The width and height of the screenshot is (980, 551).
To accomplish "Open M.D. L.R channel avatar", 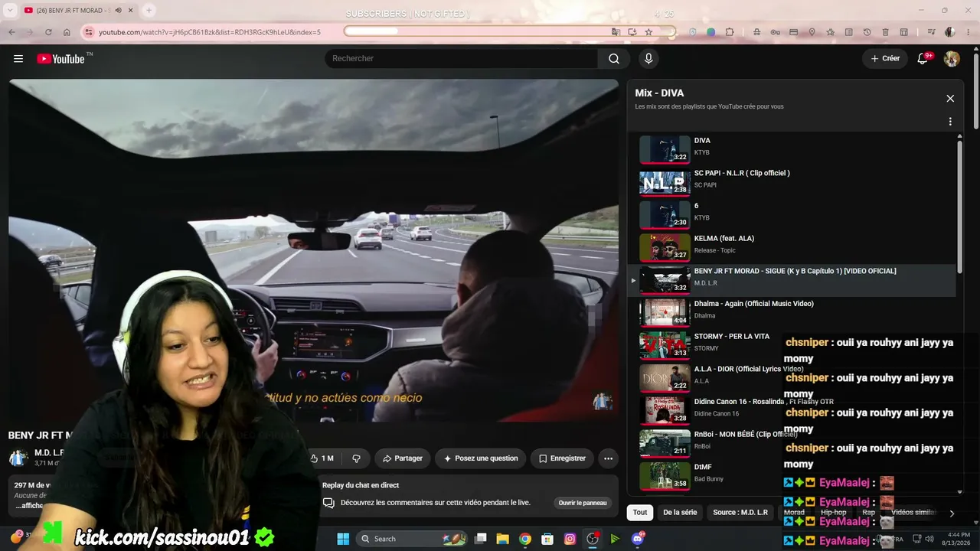I will [18, 458].
